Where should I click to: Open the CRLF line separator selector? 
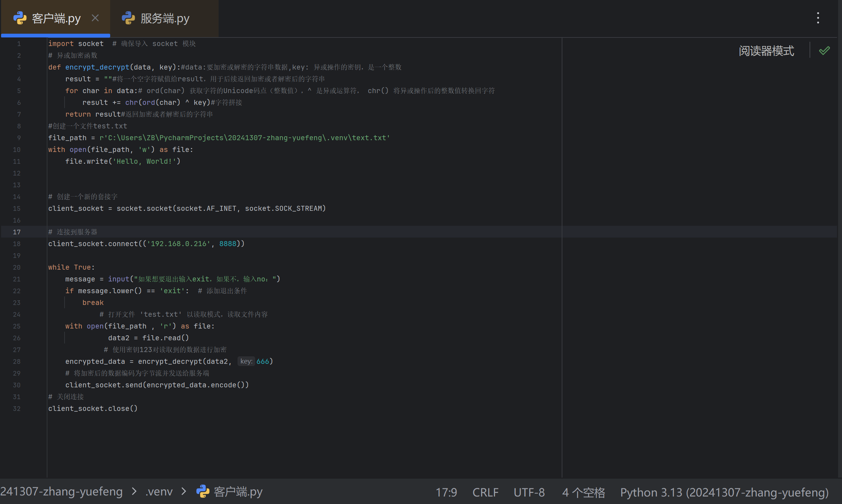[x=485, y=492]
